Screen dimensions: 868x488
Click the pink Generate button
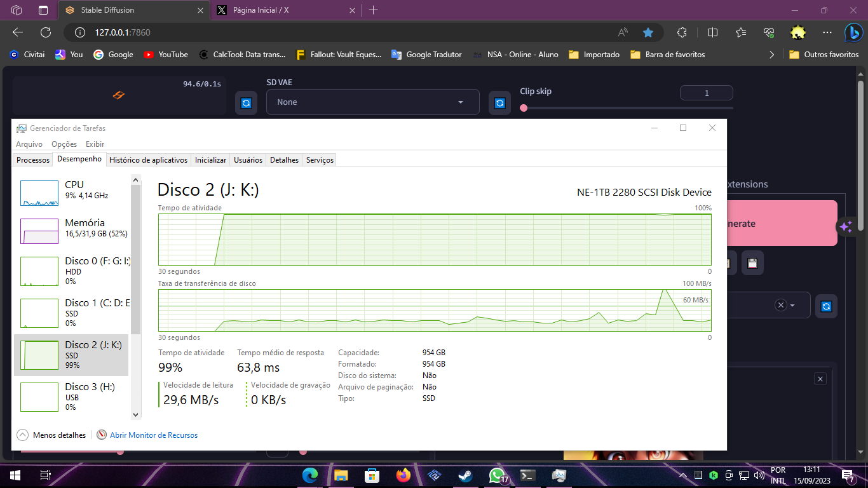(781, 224)
